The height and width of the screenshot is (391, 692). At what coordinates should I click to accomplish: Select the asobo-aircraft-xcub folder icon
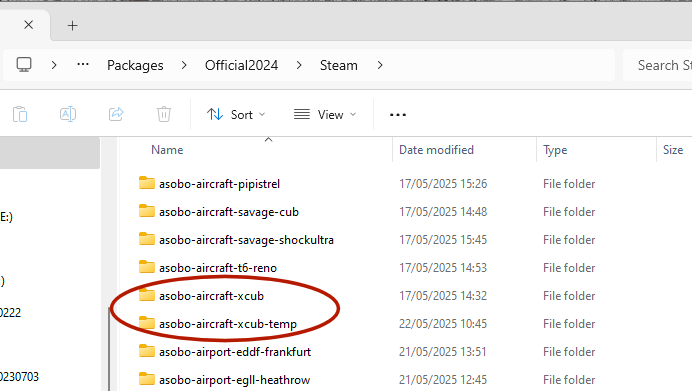(147, 295)
